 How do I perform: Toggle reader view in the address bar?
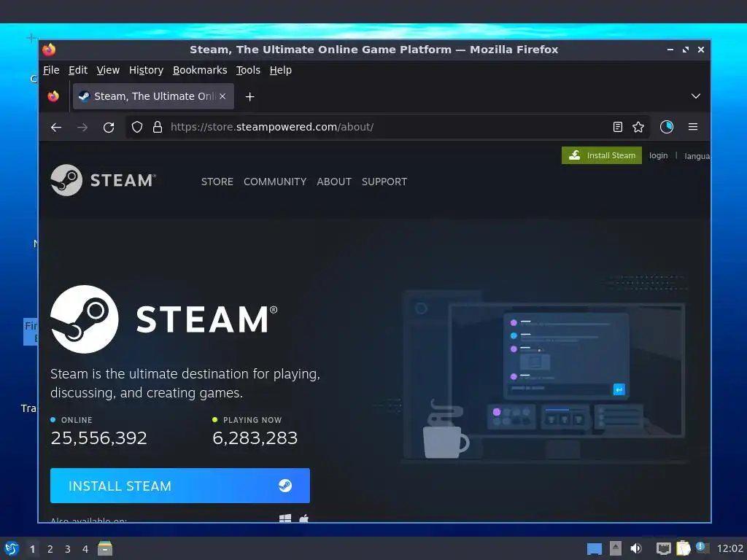617,127
